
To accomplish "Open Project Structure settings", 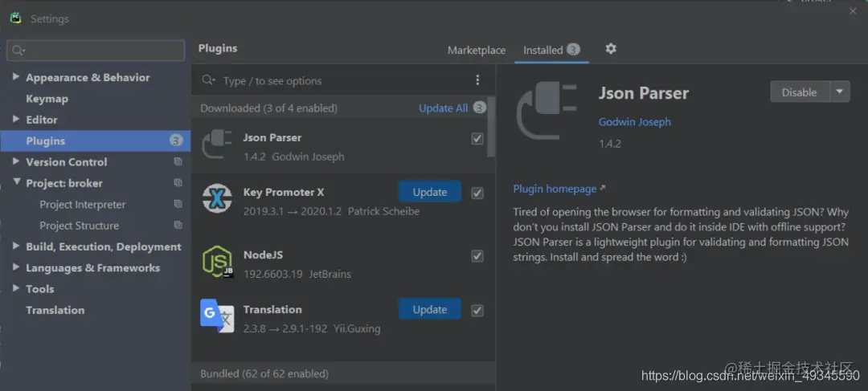I will (79, 225).
